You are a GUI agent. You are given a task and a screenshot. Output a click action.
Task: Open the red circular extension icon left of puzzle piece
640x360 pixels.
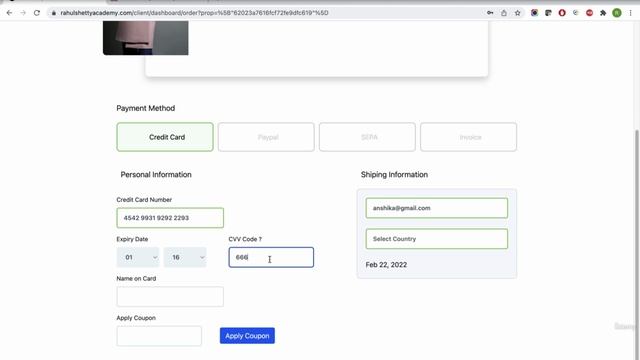589,13
